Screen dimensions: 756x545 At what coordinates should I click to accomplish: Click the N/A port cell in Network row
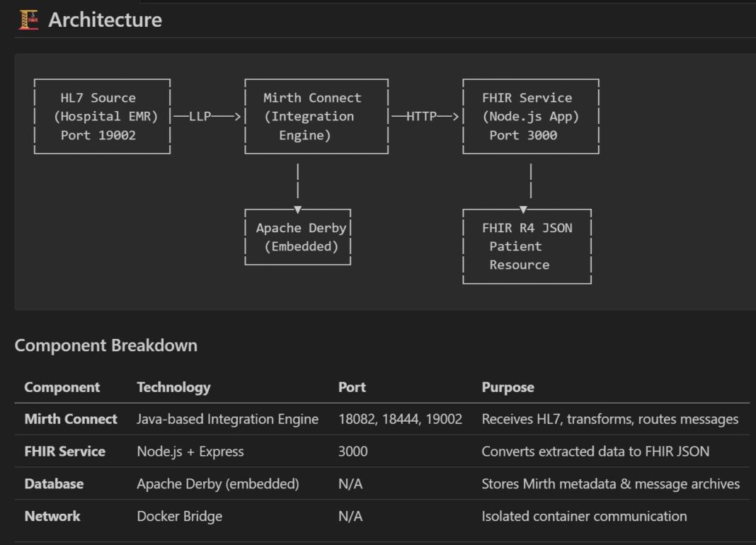350,516
